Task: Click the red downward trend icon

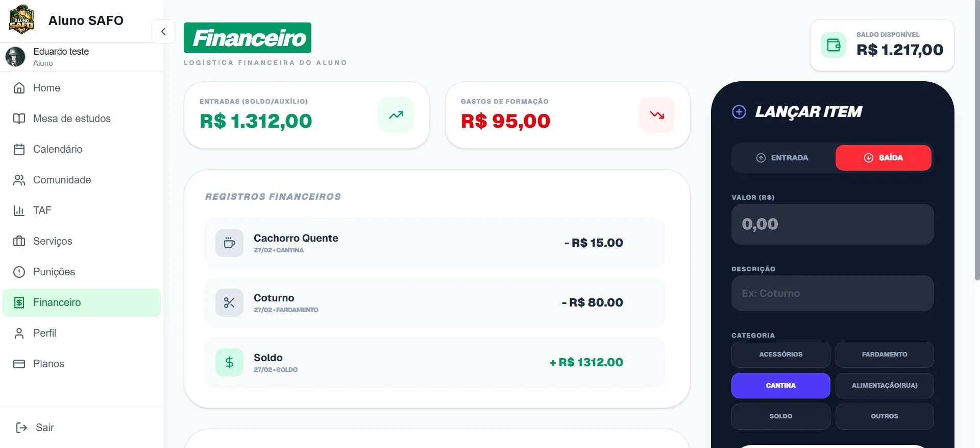Action: coord(657,115)
